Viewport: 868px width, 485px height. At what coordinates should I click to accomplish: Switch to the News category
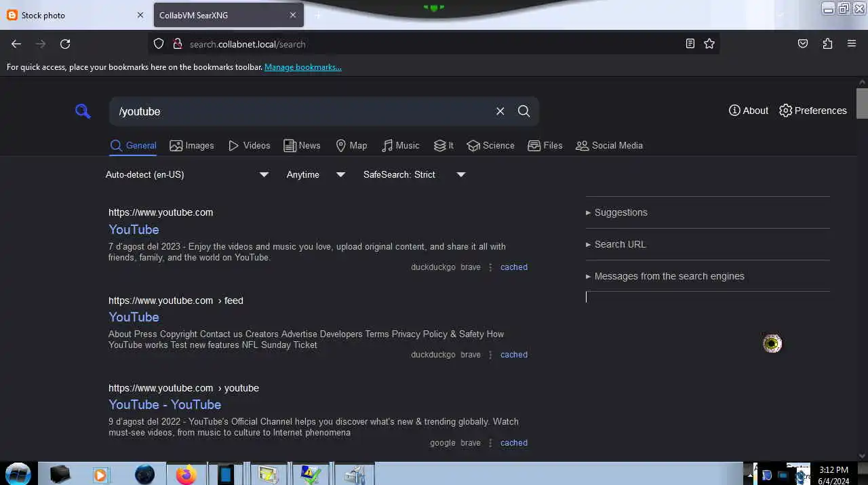pyautogui.click(x=302, y=145)
